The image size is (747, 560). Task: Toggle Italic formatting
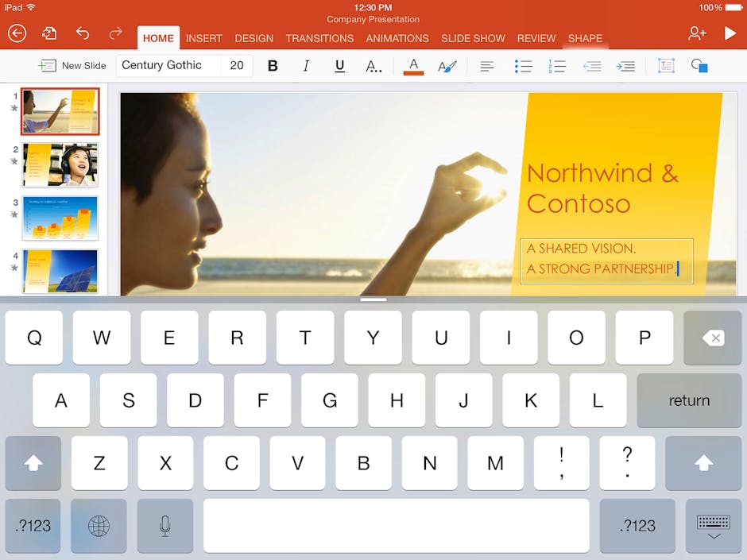coord(306,66)
